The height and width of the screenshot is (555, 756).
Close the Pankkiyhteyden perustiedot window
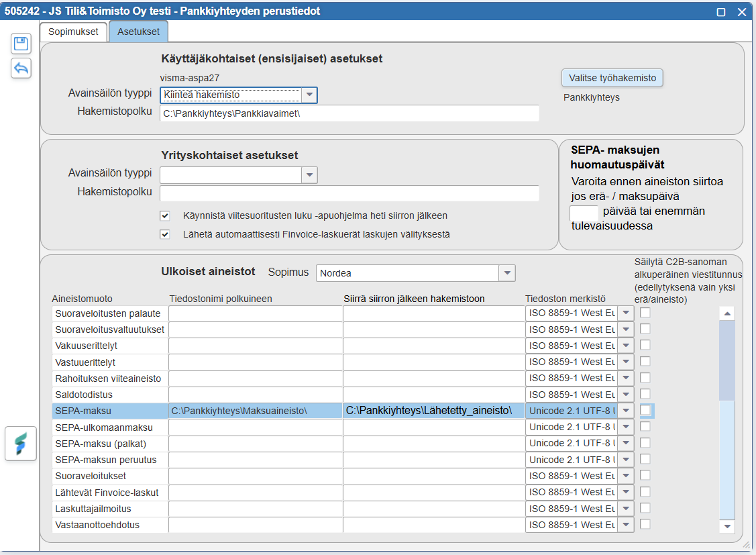pos(742,11)
